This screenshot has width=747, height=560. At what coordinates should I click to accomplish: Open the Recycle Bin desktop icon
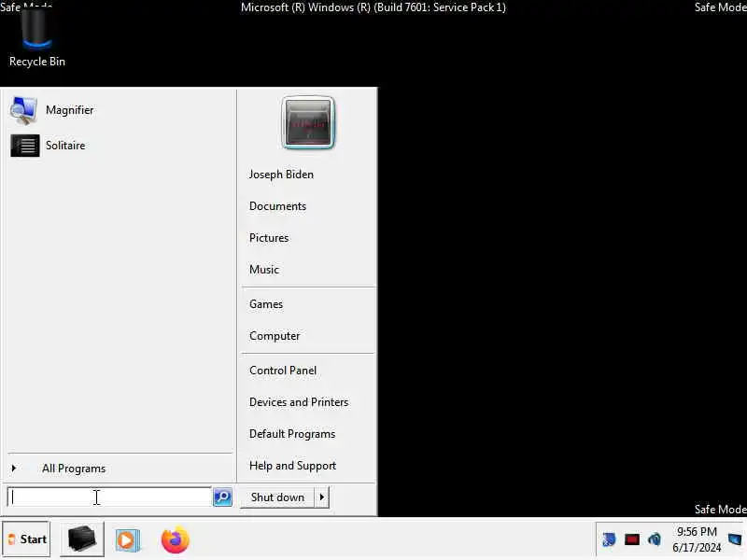(36, 38)
